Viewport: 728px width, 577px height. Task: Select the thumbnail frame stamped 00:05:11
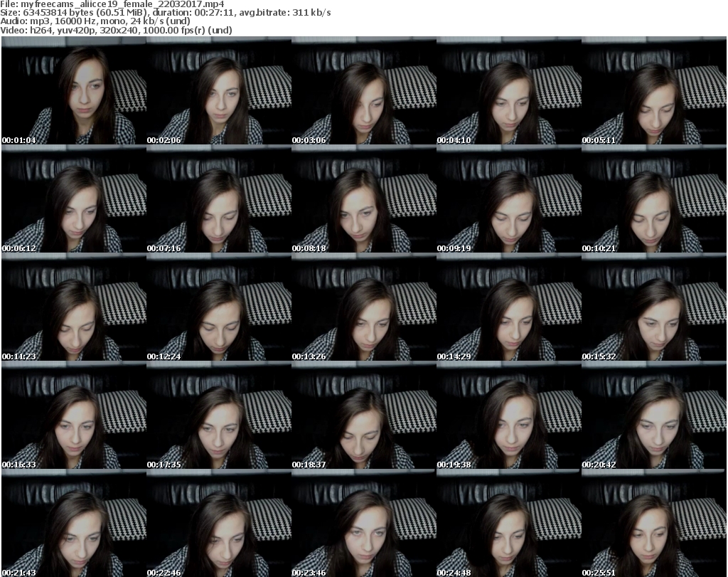[654, 90]
